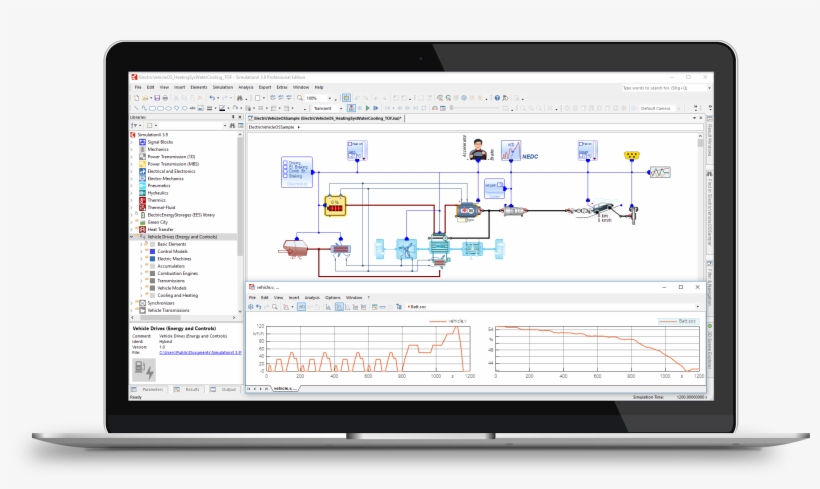
Task: Select the Combustion Engines tree item
Action: (178, 274)
